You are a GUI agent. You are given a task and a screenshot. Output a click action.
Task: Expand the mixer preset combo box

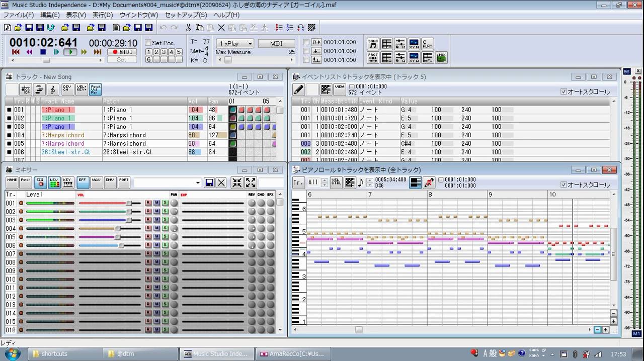[198, 183]
